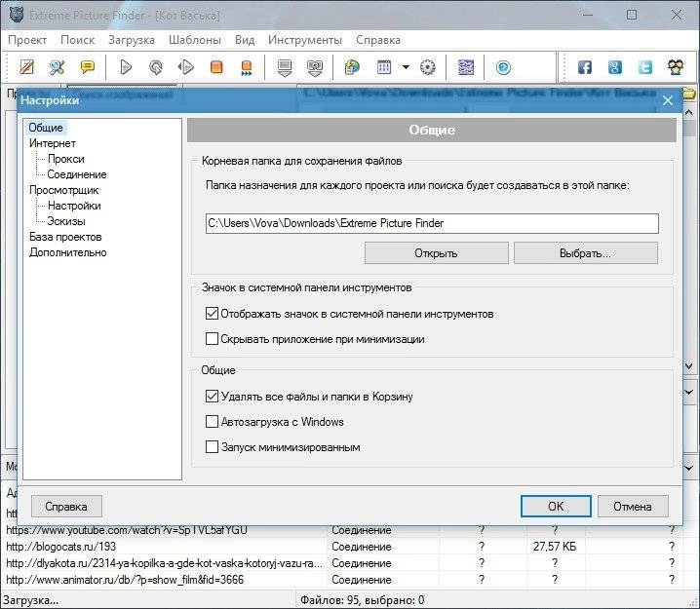700x609 pixels.
Task: Click the orange stop icon with blue arrows
Action: (x=246, y=68)
